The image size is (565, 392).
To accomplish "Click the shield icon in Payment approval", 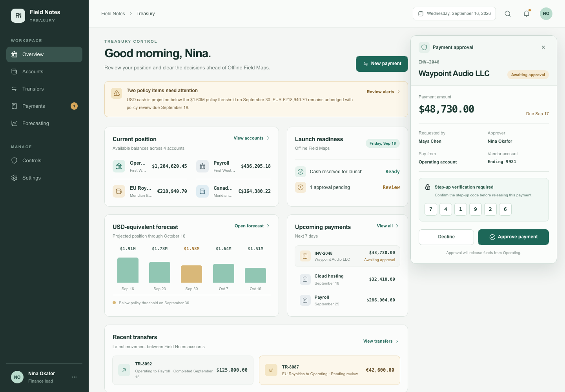I will pos(424,47).
